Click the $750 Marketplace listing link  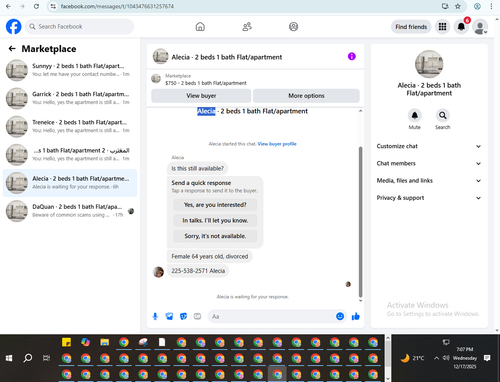click(206, 83)
